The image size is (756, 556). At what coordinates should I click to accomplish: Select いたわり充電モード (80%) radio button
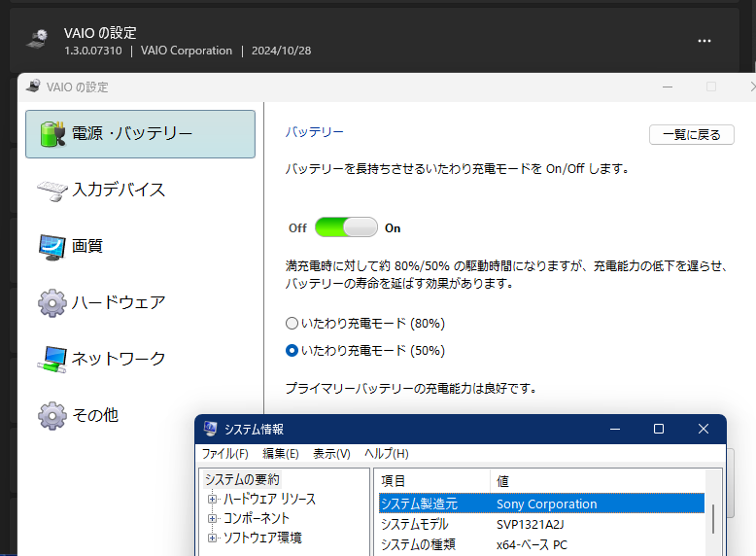pos(292,323)
